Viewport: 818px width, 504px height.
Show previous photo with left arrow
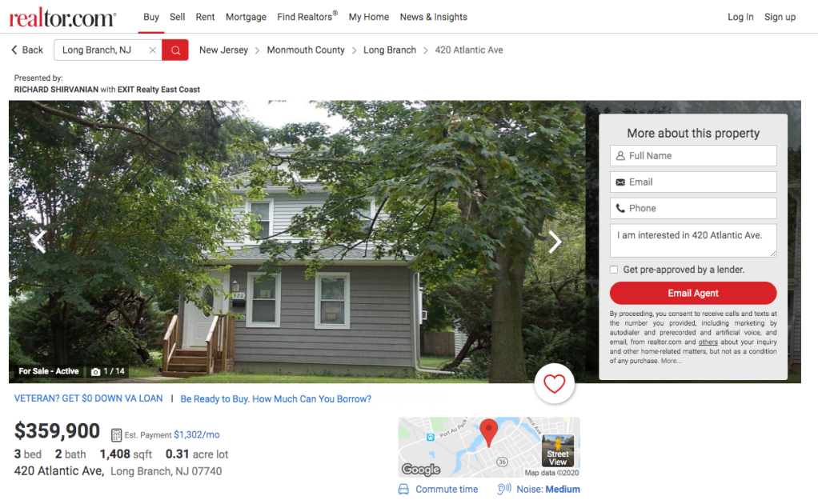point(38,242)
